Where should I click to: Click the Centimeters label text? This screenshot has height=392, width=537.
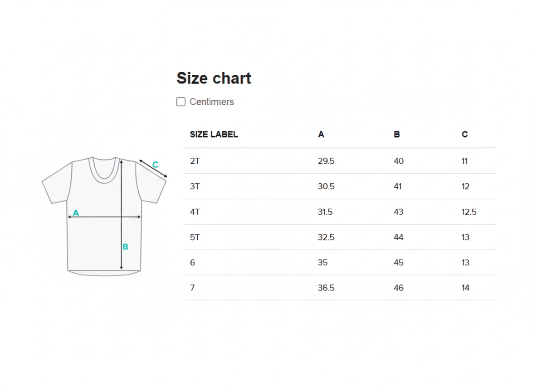tap(211, 102)
